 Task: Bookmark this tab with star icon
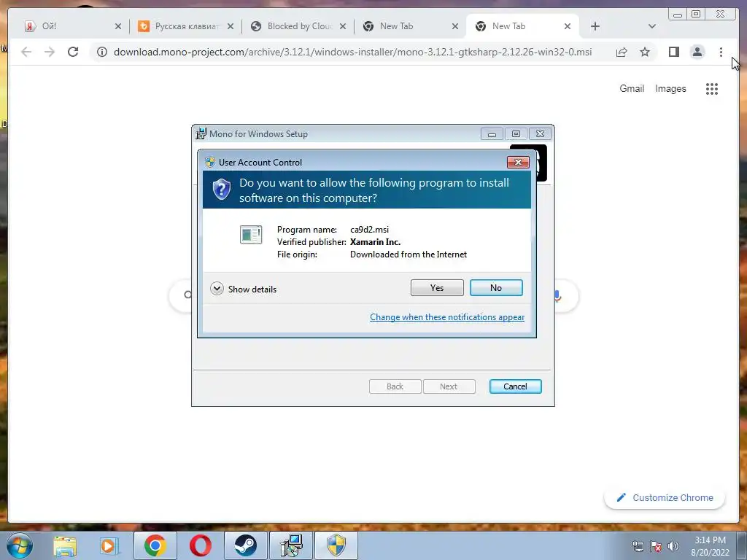point(645,52)
